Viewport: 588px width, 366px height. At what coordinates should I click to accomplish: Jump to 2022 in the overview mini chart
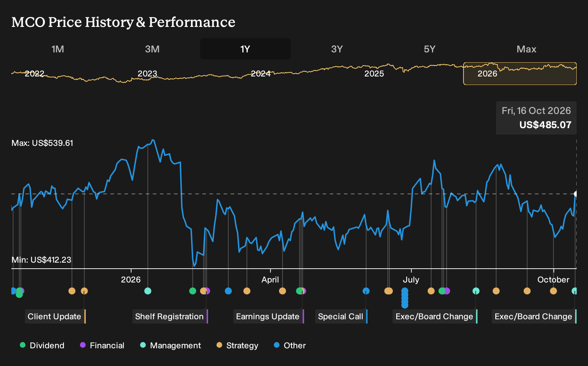pos(35,74)
